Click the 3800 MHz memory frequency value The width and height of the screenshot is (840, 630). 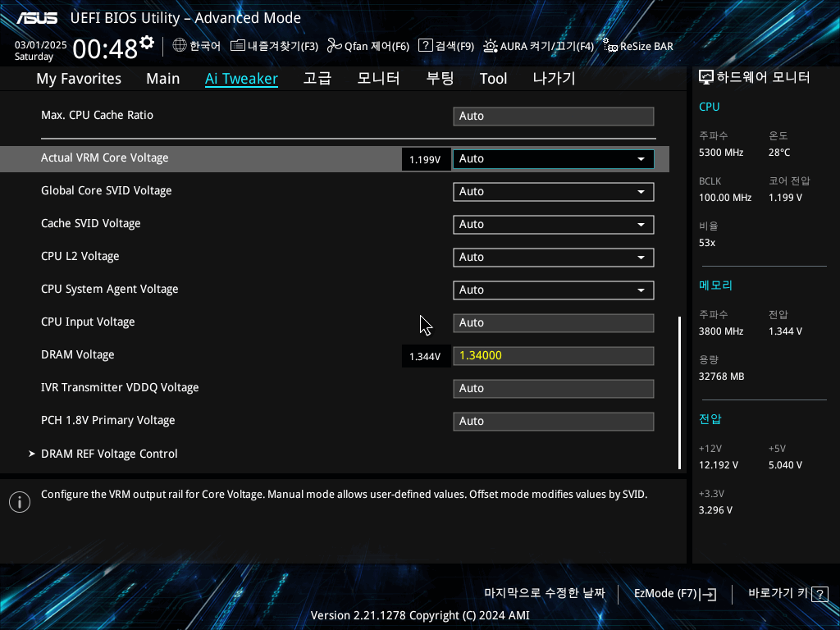tap(721, 331)
